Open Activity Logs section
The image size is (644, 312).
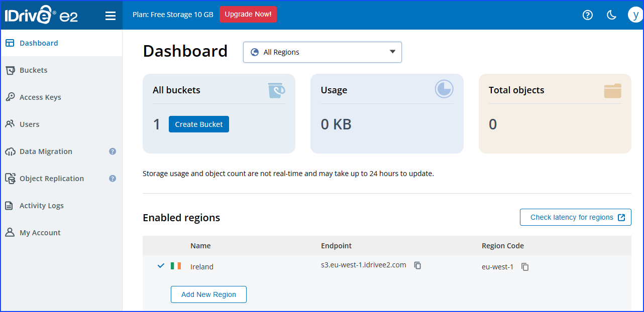click(x=41, y=206)
